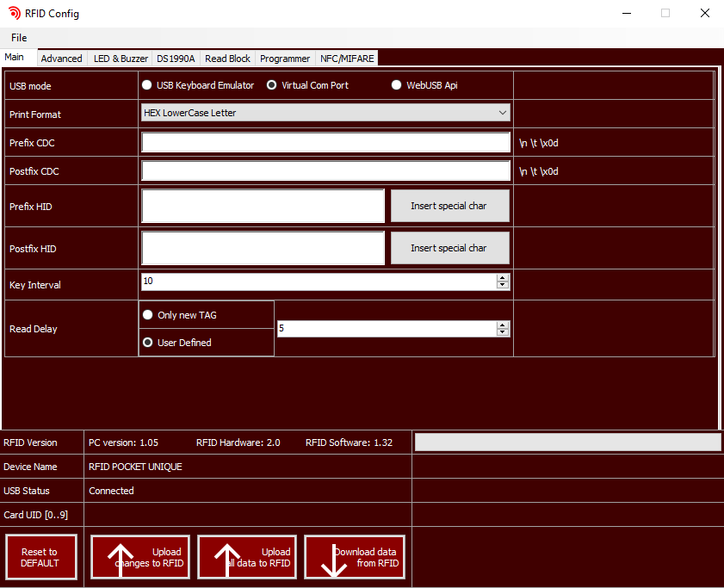724x588 pixels.
Task: Open the NFC/MIFARE tab
Action: (347, 59)
